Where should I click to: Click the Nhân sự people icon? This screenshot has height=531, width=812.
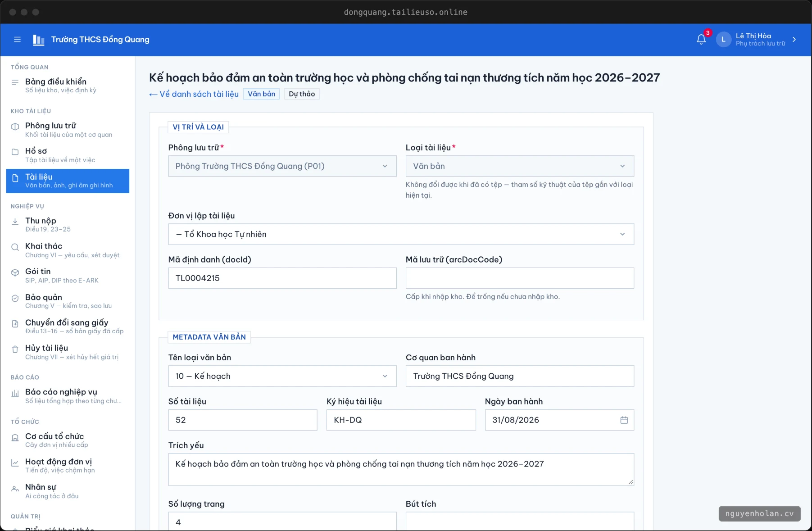coord(15,488)
